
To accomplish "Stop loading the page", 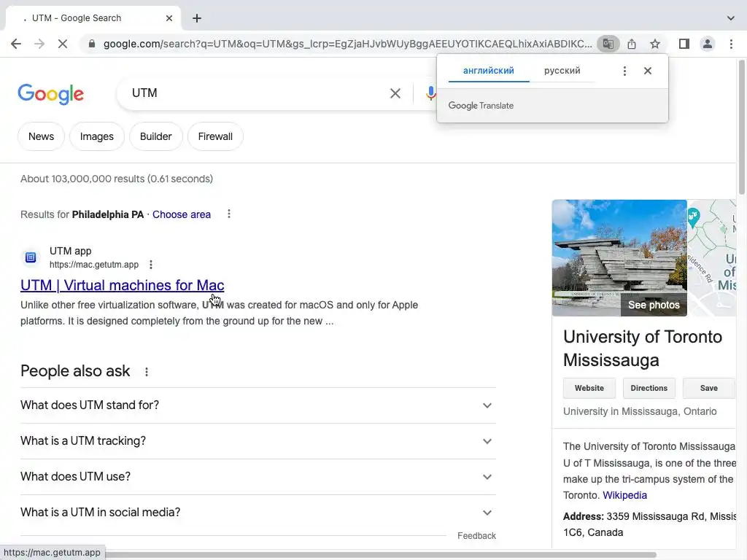I will click(x=63, y=44).
